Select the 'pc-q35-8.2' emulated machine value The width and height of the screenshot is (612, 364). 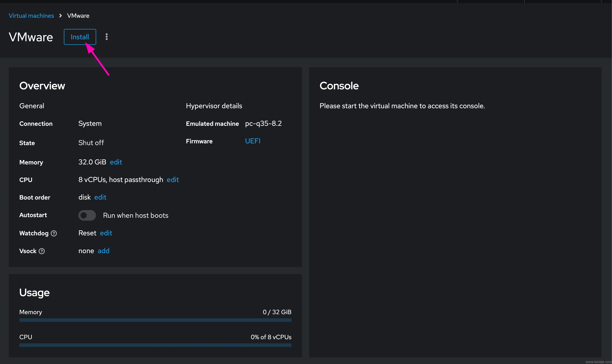pyautogui.click(x=263, y=123)
